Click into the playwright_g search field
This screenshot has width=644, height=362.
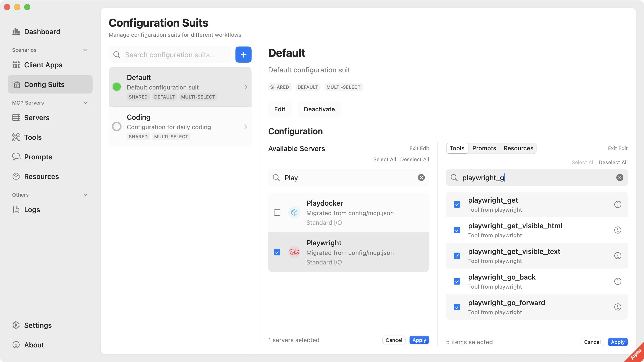click(537, 177)
